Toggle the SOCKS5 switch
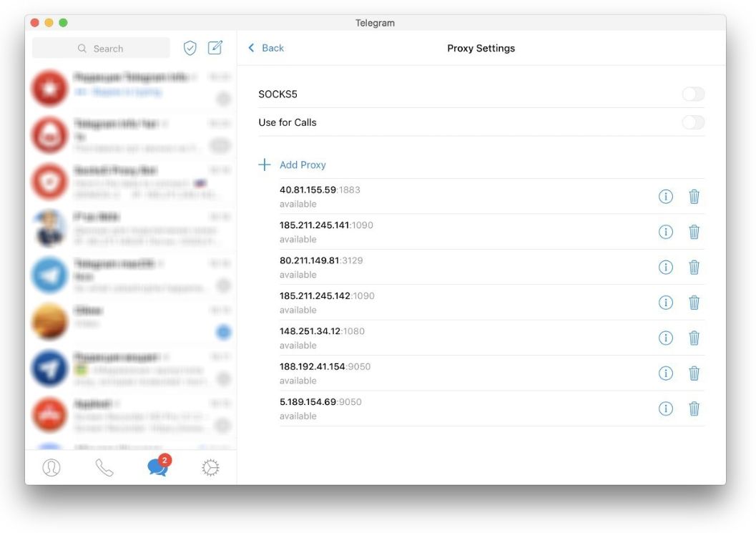Image resolution: width=756 pixels, height=533 pixels. [693, 94]
